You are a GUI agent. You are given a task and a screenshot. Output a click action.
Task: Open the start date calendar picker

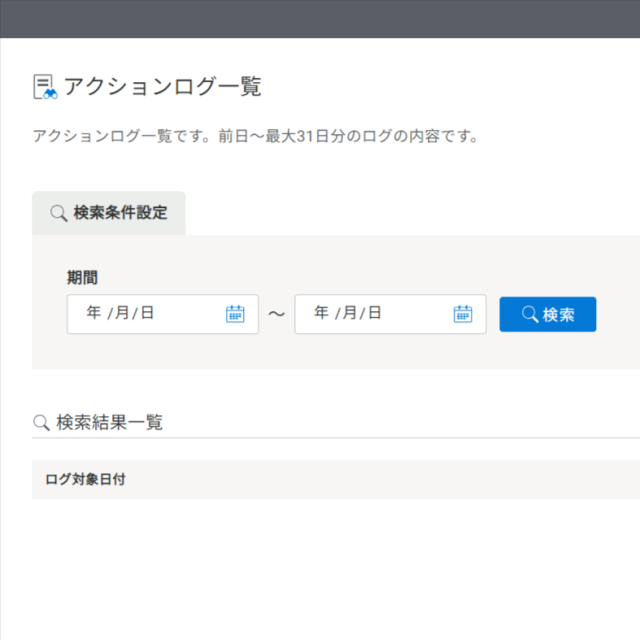(235, 314)
